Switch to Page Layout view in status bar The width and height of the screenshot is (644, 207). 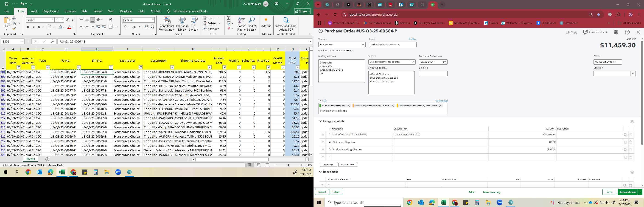pyautogui.click(x=258, y=165)
